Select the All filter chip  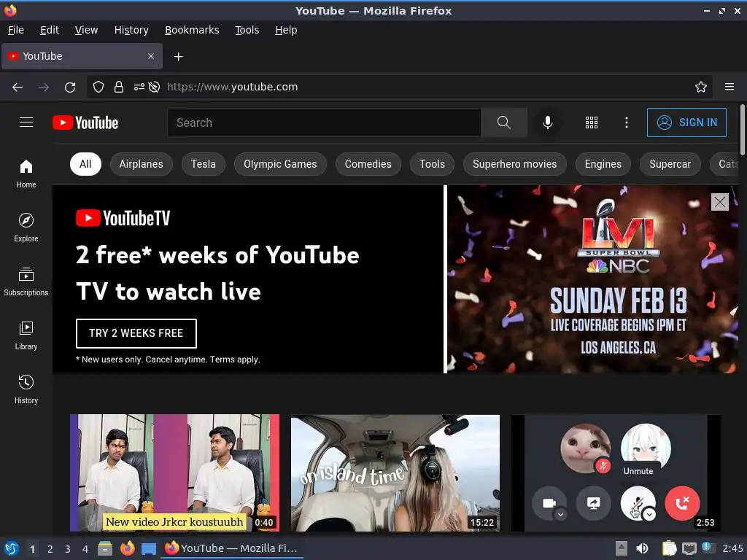coord(85,164)
